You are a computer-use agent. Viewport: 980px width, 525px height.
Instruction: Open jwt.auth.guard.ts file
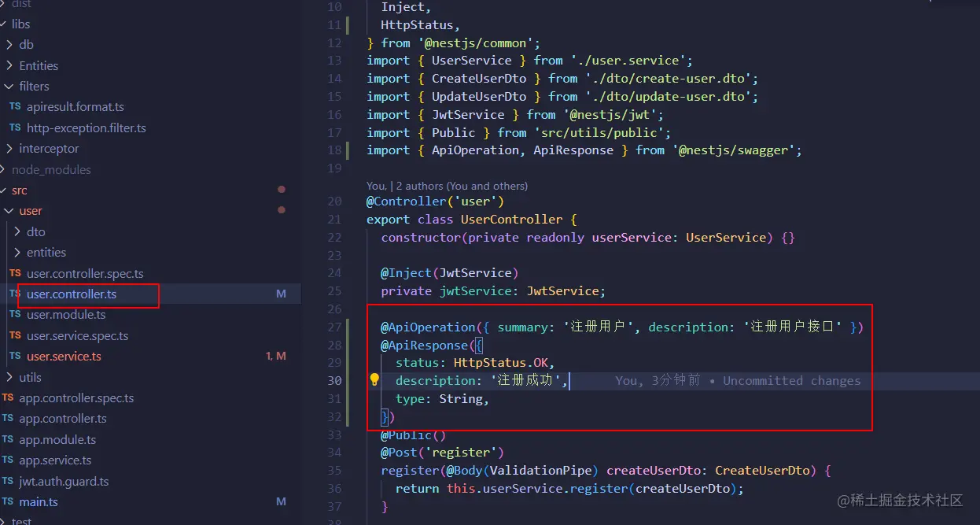(64, 481)
